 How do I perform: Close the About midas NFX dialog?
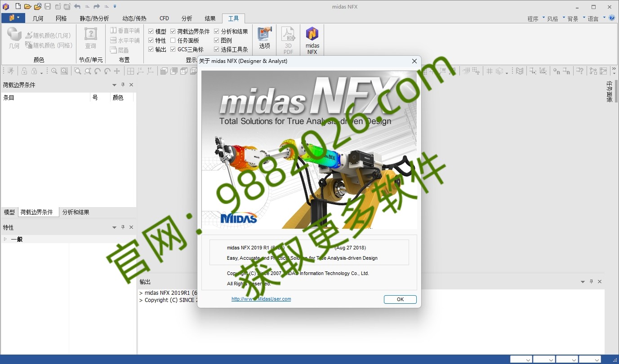[414, 61]
